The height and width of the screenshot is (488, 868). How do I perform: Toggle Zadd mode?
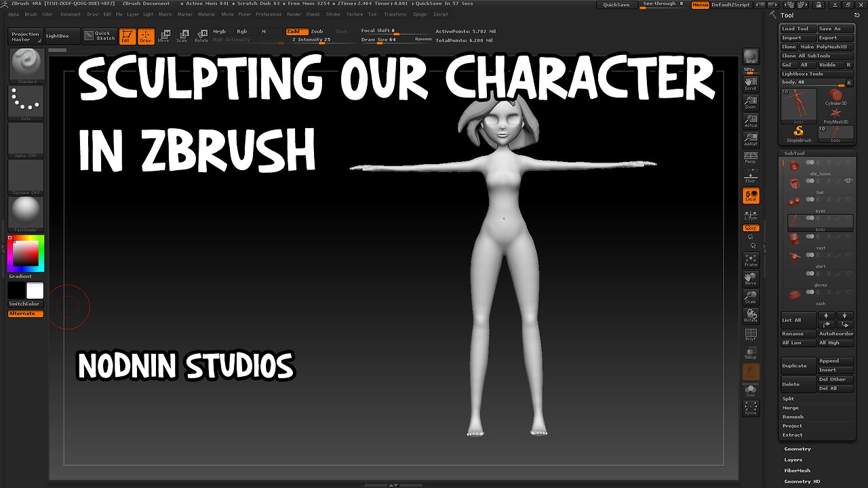tap(296, 31)
